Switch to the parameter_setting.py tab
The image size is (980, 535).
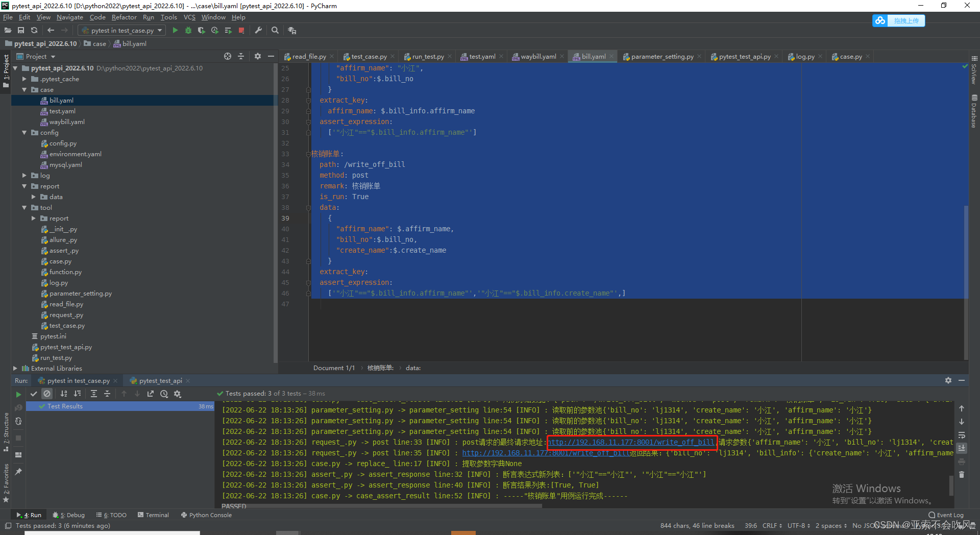tap(662, 57)
